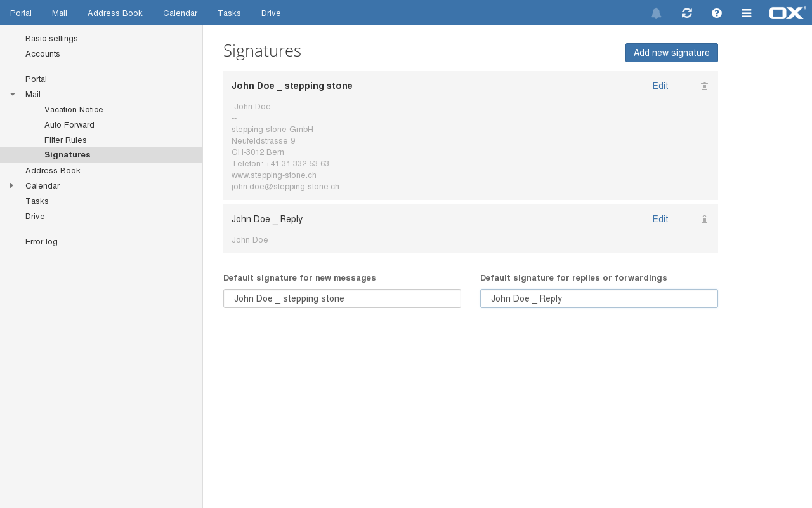Image resolution: width=812 pixels, height=508 pixels.
Task: Edit the John Doe _ Reply signature
Action: (x=660, y=219)
